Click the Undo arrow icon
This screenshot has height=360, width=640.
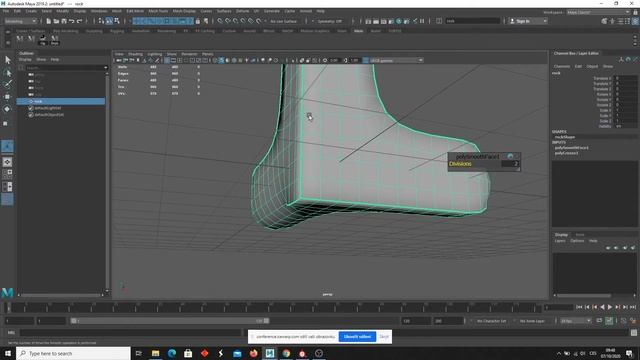point(72,21)
